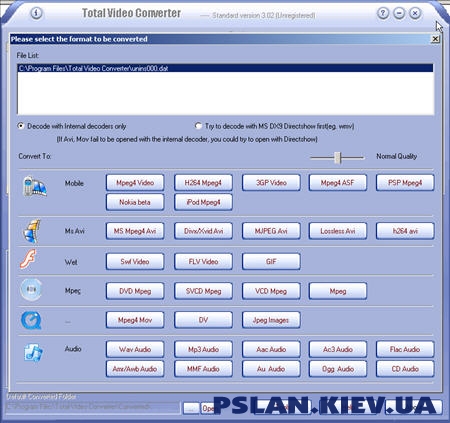Click the Flash Web category icon
This screenshot has height=423, width=450.
[28, 260]
